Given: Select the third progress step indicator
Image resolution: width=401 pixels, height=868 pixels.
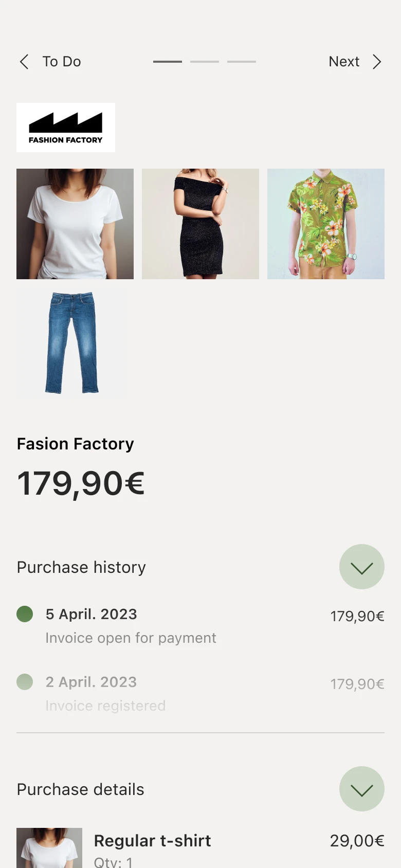Looking at the screenshot, I should (x=242, y=62).
